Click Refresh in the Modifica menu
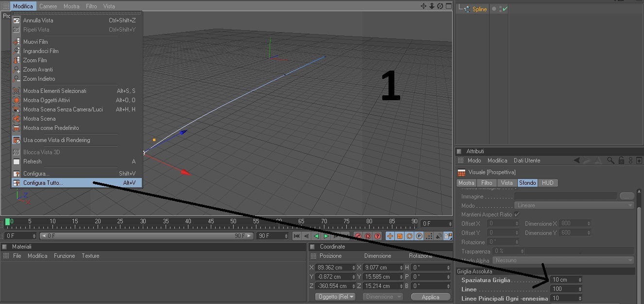Image resolution: width=644 pixels, height=304 pixels. [x=77, y=161]
